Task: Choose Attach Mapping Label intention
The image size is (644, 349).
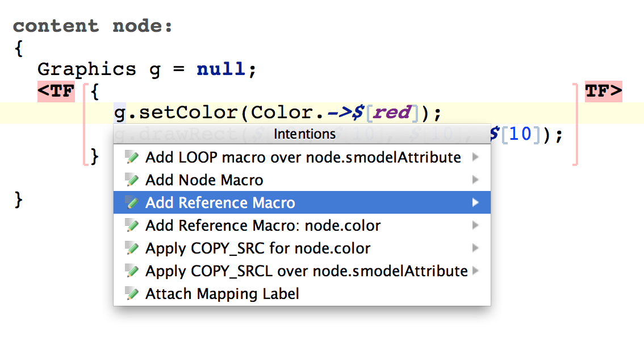Action: (x=222, y=294)
